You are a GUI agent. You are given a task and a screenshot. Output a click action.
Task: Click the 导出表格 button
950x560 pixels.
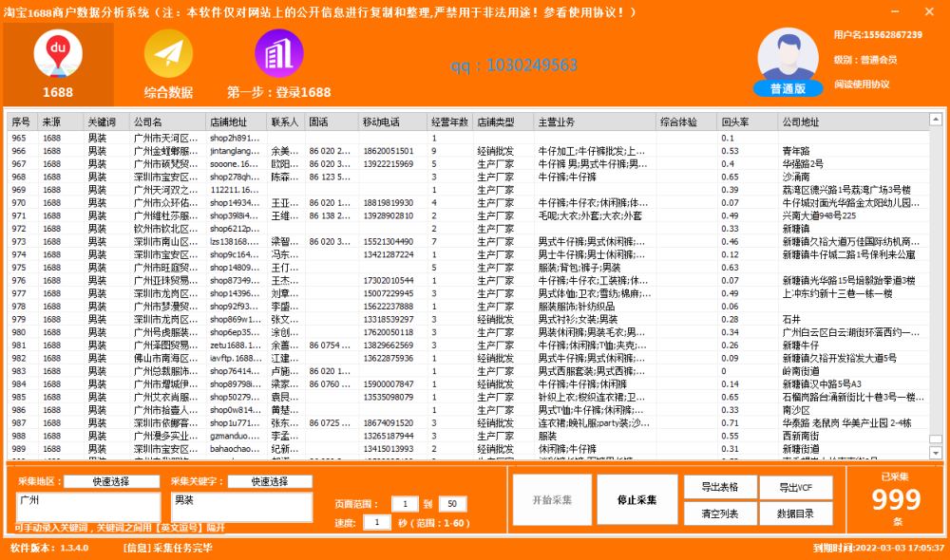pyautogui.click(x=720, y=487)
